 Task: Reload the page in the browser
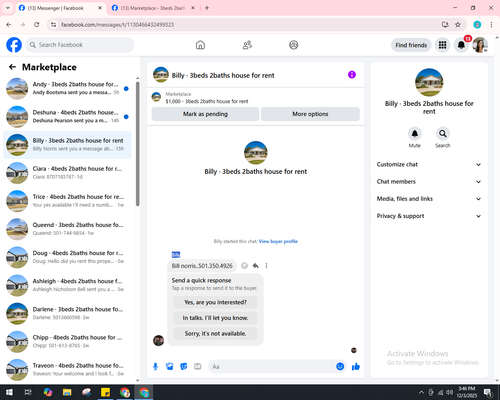point(37,25)
